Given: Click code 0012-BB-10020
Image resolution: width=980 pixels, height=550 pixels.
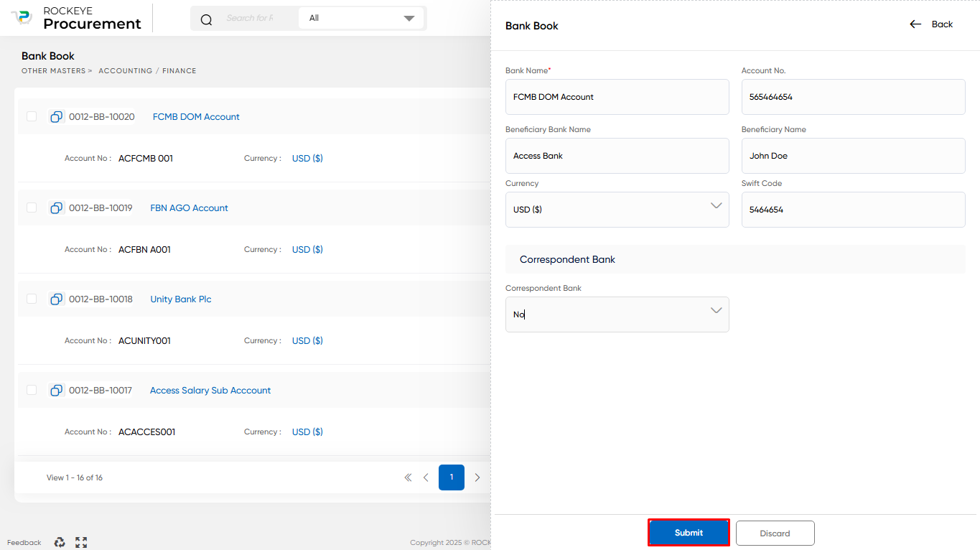Looking at the screenshot, I should (x=102, y=117).
